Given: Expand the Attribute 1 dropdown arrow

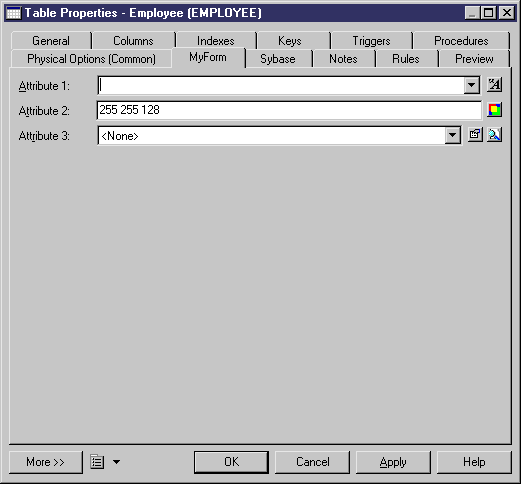Looking at the screenshot, I should (x=471, y=85).
